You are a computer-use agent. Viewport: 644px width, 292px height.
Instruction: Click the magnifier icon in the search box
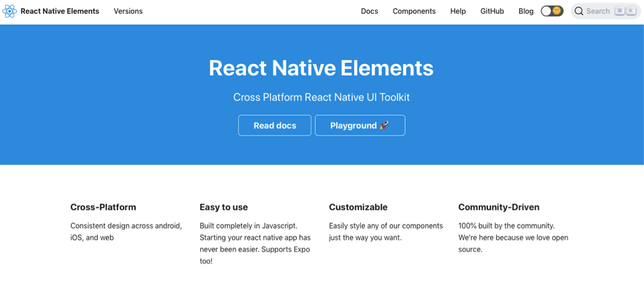[x=579, y=11]
